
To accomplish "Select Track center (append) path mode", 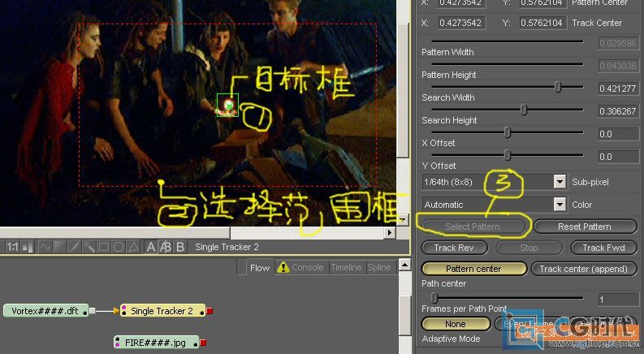I will click(x=584, y=269).
